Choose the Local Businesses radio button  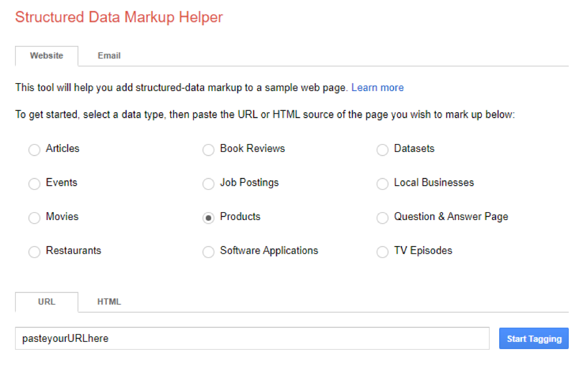click(382, 184)
